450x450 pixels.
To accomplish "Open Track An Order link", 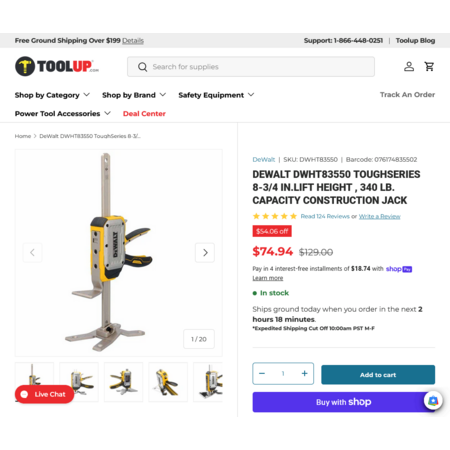I will point(407,95).
